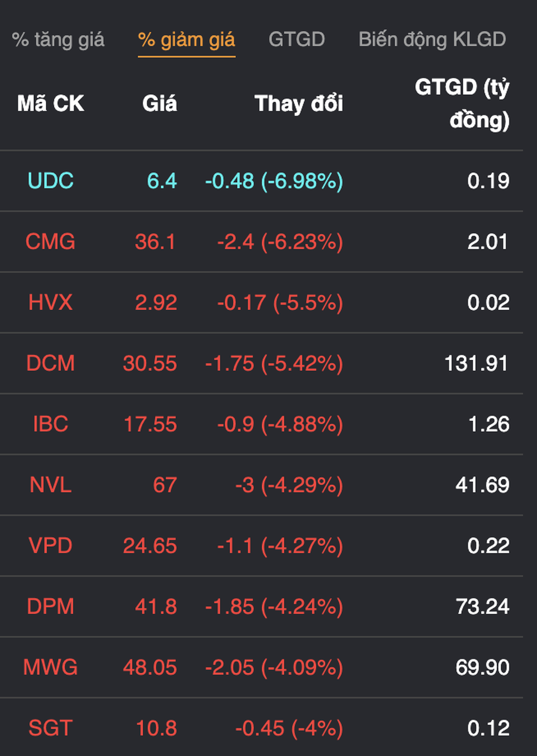Image resolution: width=537 pixels, height=756 pixels.
Task: Select the HVX ticker symbol
Action: (51, 302)
